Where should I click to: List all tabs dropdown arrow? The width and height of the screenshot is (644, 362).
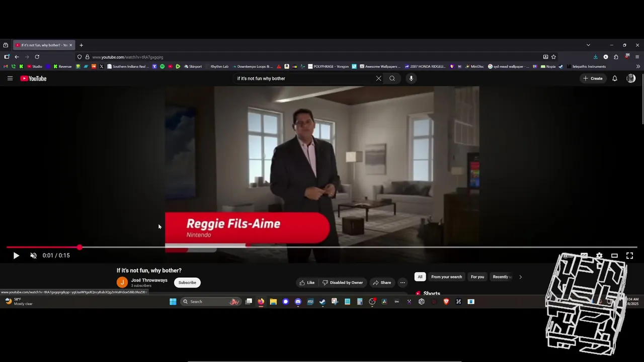[588, 45]
